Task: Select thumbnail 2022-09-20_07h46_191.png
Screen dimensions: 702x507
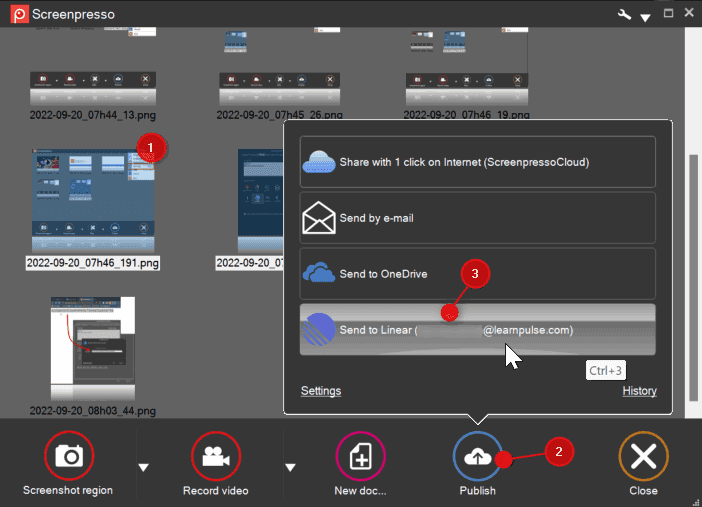Action: click(93, 200)
